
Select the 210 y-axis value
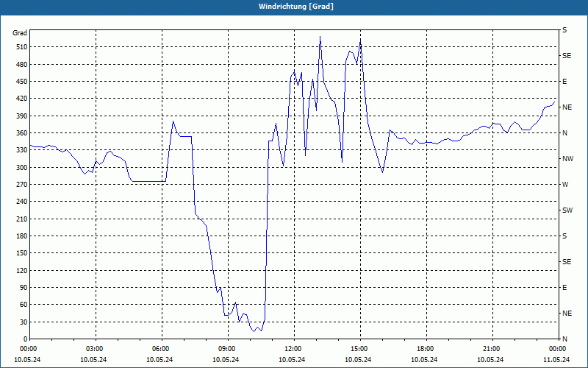click(x=21, y=219)
